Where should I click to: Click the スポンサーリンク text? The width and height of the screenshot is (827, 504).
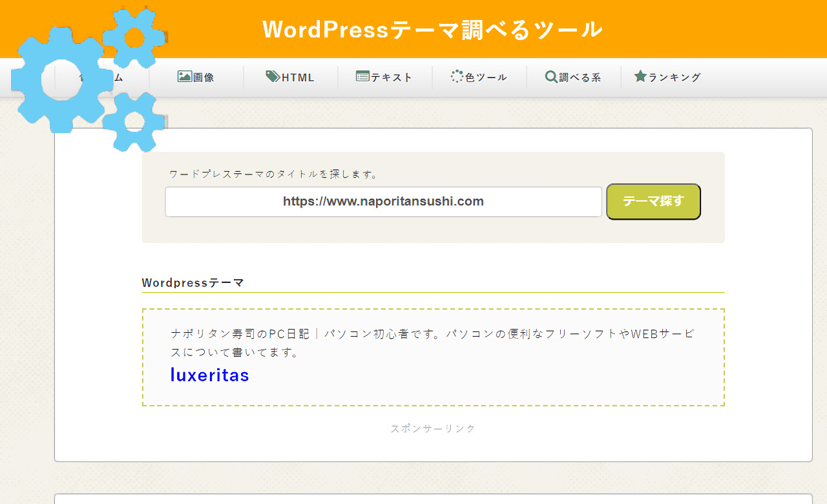(433, 428)
